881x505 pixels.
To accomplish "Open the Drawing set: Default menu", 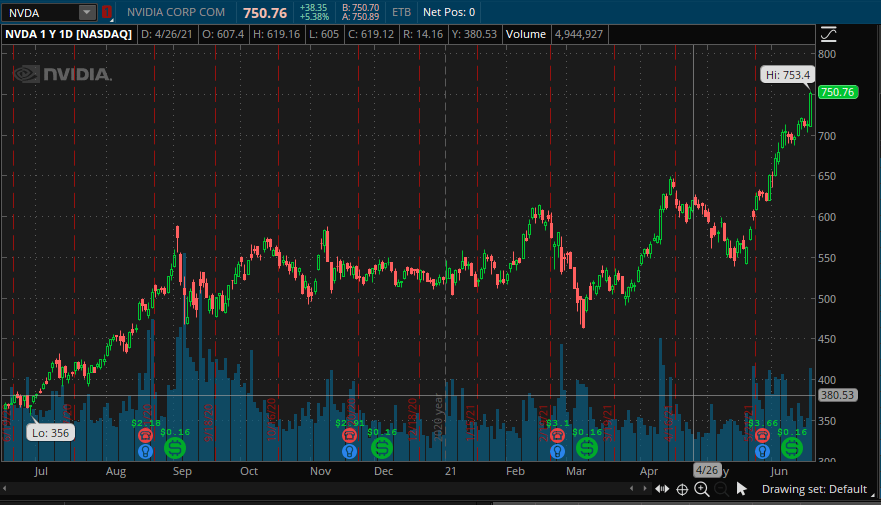I will [814, 489].
